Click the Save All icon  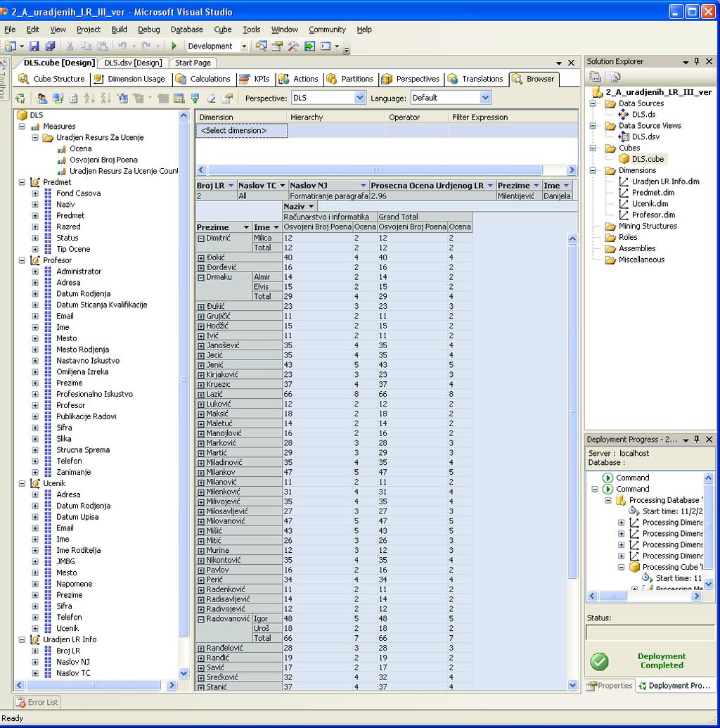(x=50, y=46)
